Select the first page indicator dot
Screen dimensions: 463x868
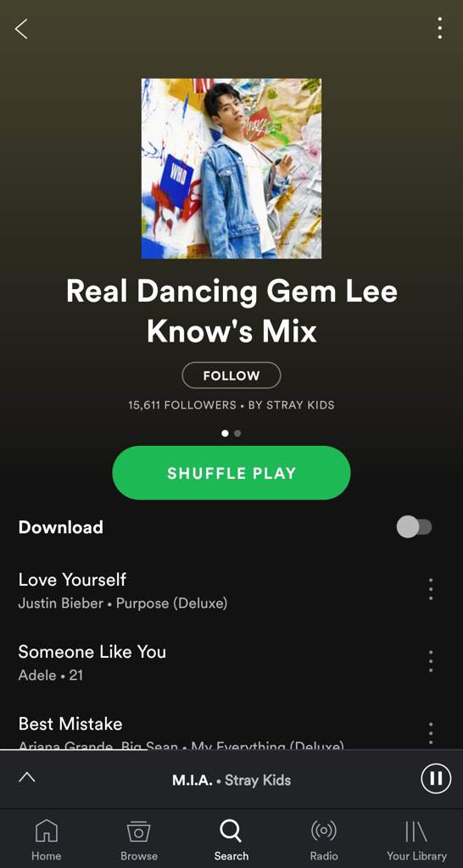point(225,433)
